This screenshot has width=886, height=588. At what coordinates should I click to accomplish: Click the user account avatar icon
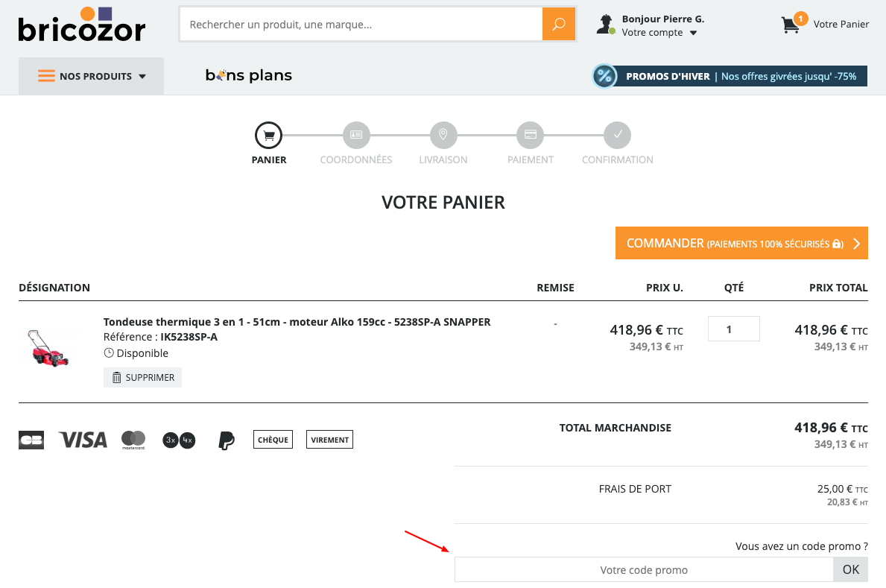[606, 25]
